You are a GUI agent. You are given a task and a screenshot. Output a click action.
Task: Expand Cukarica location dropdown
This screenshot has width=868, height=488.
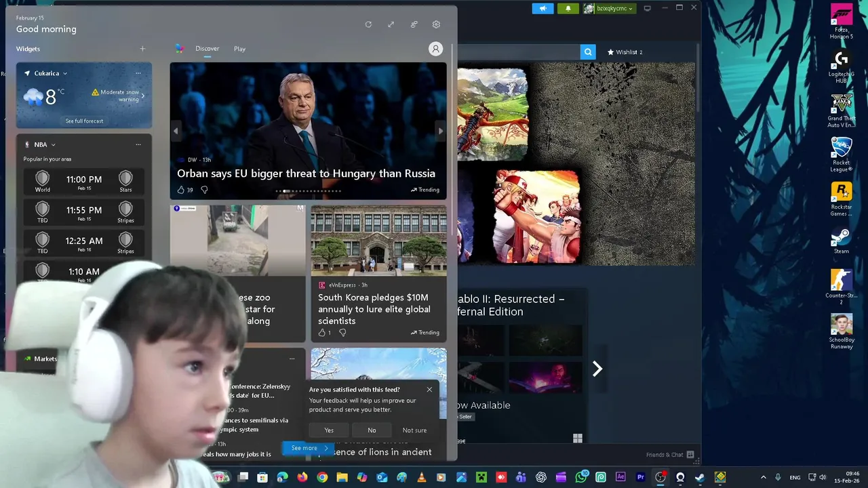[x=64, y=73]
